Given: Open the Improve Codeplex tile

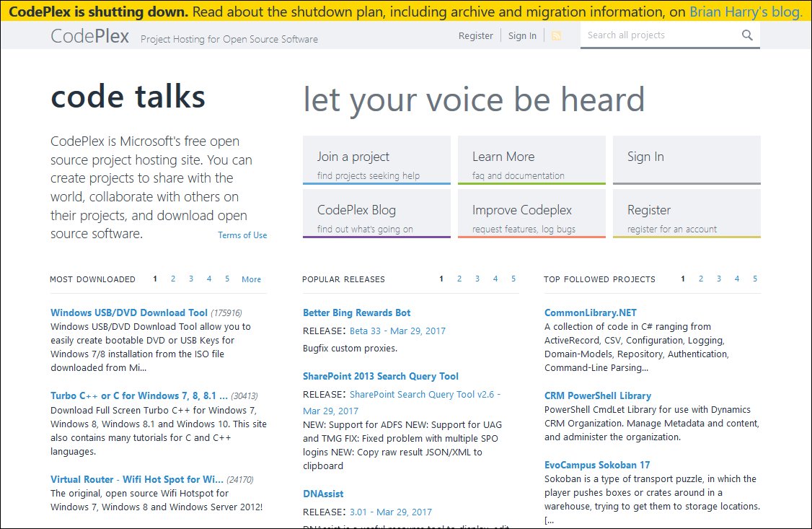Looking at the screenshot, I should (x=531, y=214).
